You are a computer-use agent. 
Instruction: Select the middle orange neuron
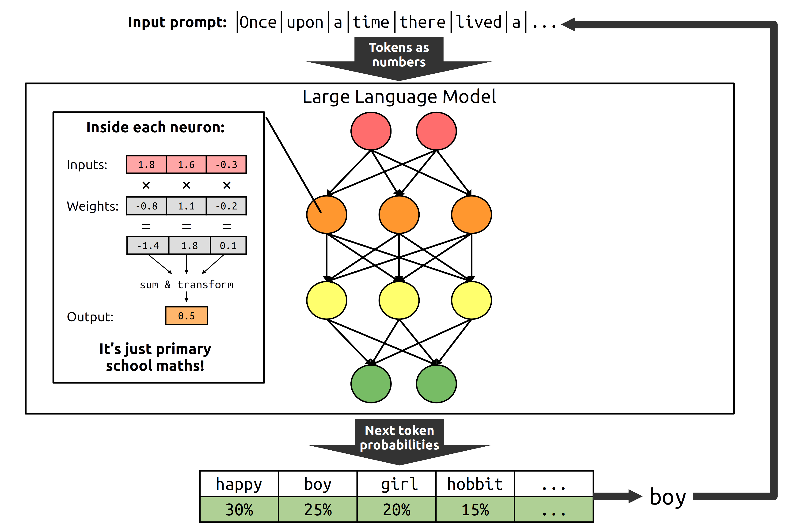(x=399, y=214)
